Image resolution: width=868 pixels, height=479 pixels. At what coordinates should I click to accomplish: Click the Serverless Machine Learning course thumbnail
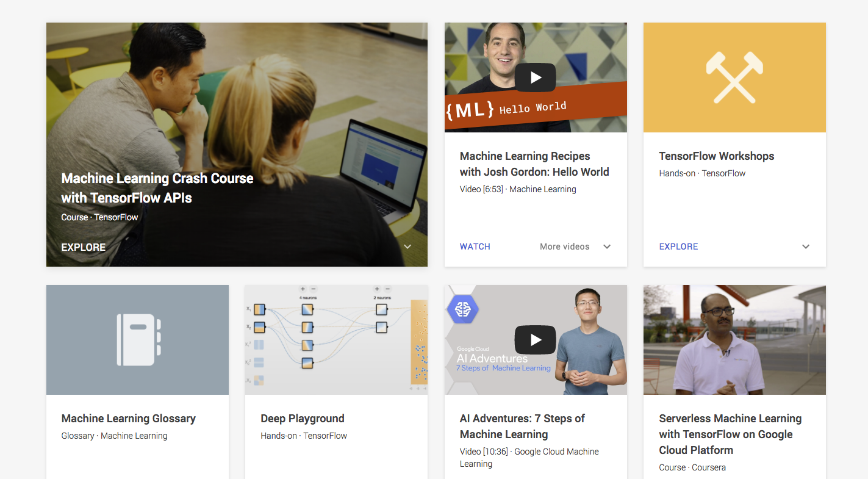click(734, 340)
